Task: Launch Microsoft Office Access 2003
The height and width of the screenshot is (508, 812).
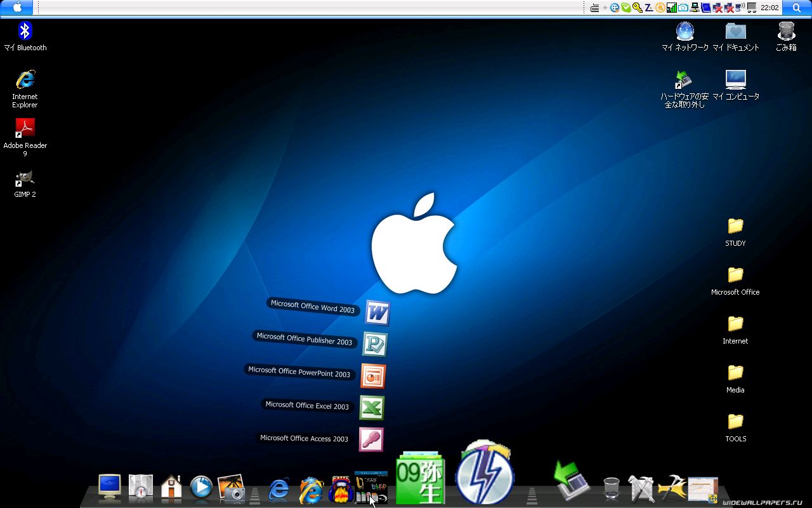Action: [x=371, y=439]
